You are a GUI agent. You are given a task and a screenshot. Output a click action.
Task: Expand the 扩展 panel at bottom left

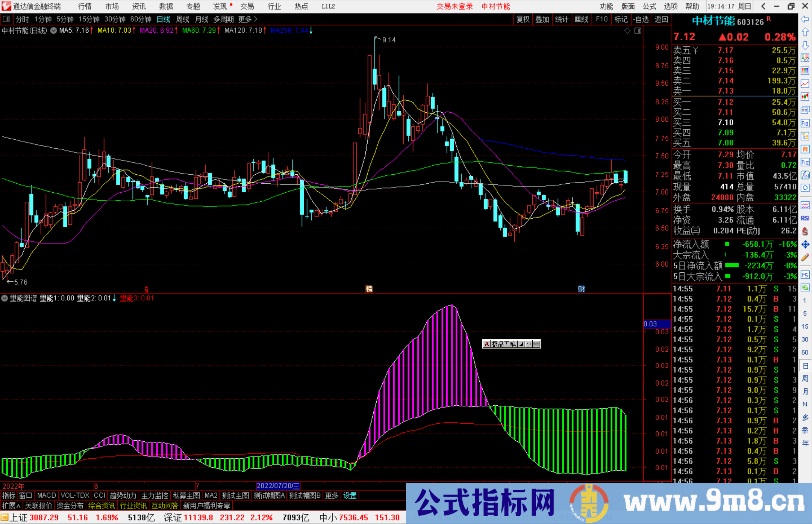(11, 506)
